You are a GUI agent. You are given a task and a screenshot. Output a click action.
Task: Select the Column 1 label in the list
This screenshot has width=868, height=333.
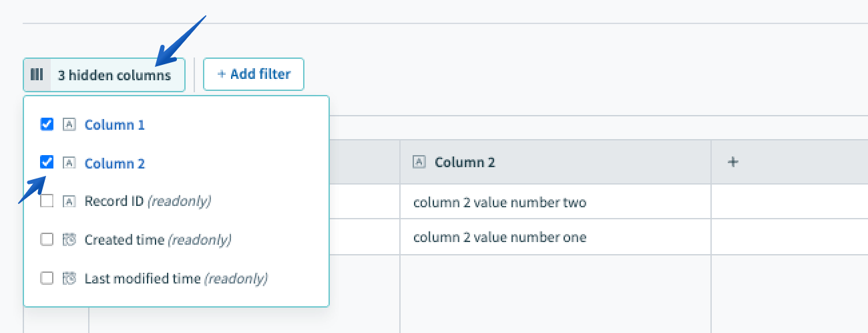(114, 125)
